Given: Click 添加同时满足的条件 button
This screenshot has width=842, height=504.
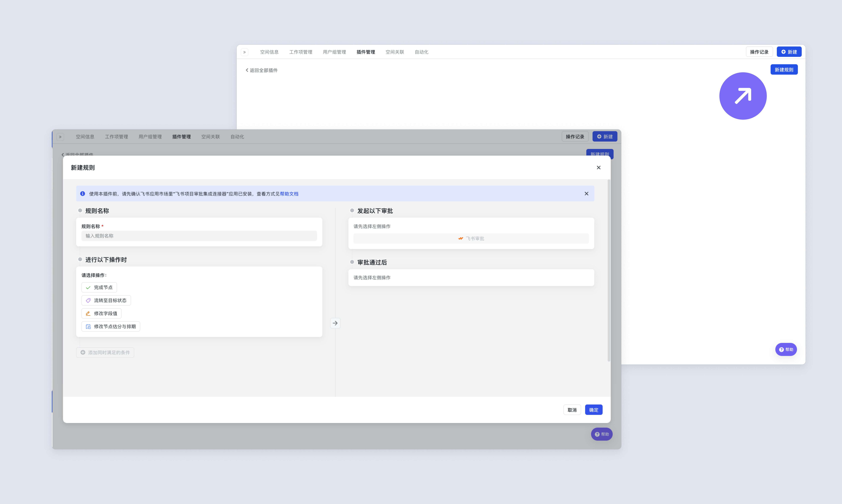Looking at the screenshot, I should pyautogui.click(x=105, y=353).
